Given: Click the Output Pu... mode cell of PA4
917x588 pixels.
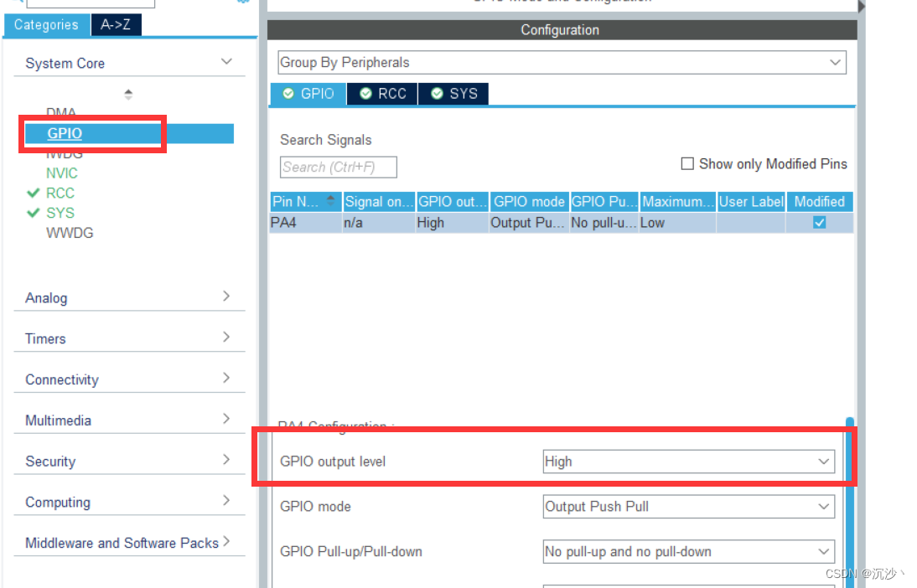Looking at the screenshot, I should pos(529,223).
